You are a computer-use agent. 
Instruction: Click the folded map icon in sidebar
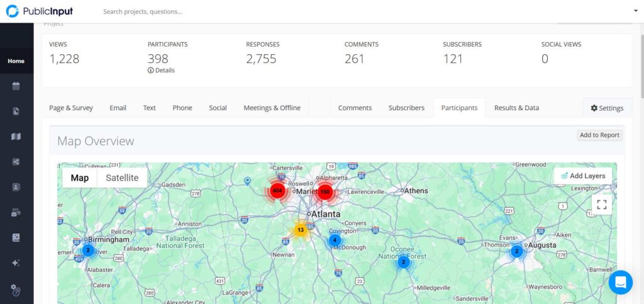coord(16,137)
